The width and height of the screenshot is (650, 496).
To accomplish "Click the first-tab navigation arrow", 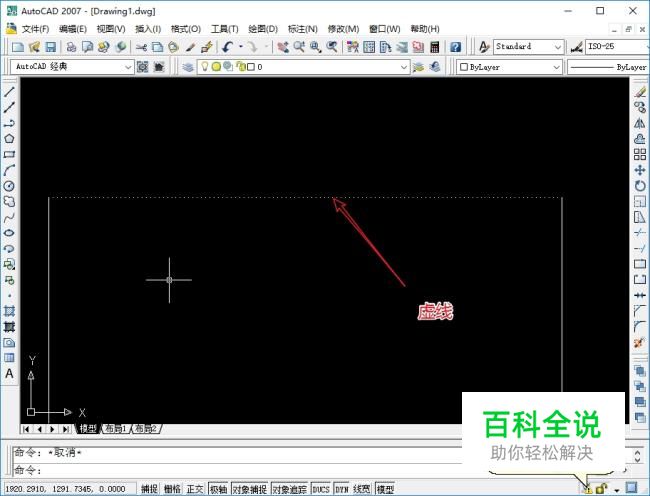I will coord(26,429).
